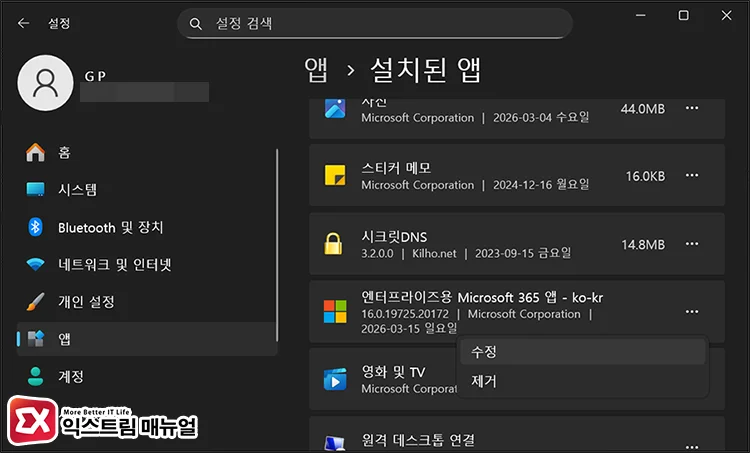The width and height of the screenshot is (750, 453).
Task: Click the 16.0KB size value
Action: [645, 177]
